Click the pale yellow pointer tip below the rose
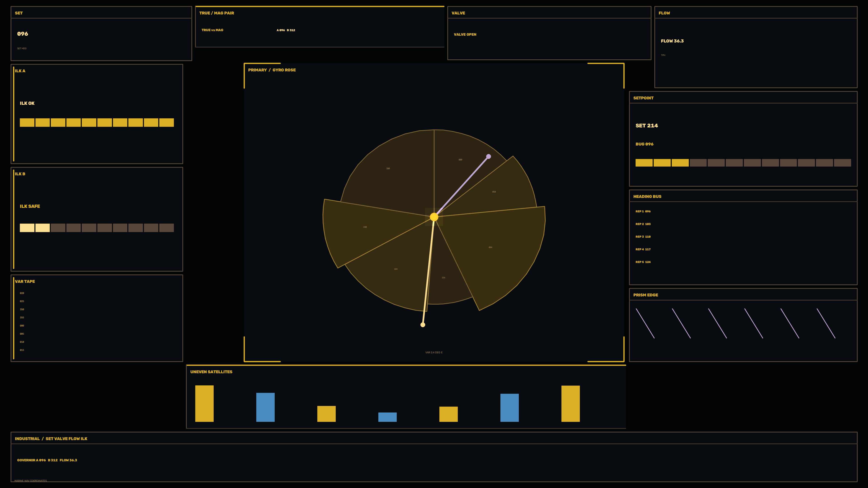 pos(423,325)
